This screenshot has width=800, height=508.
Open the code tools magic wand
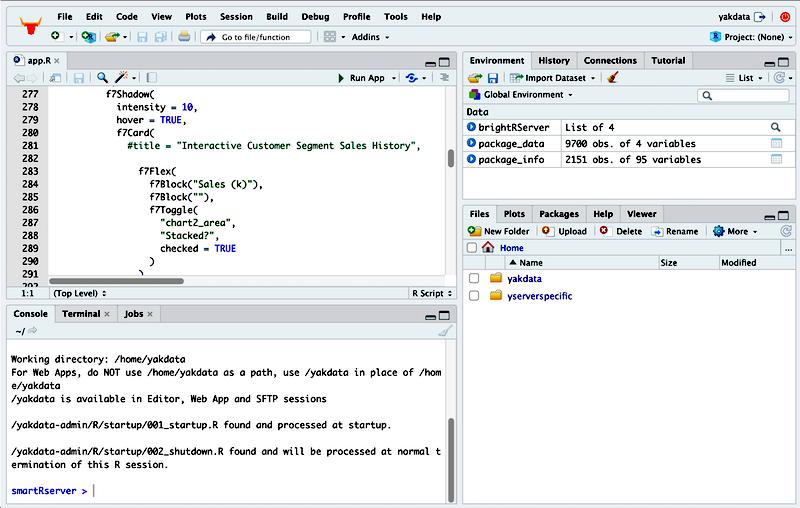[x=121, y=78]
